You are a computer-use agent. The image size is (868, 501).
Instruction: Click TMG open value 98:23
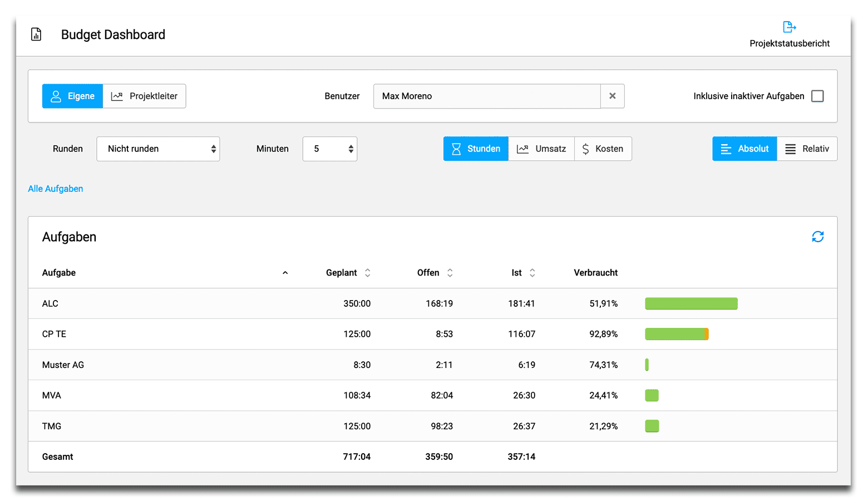[x=442, y=426]
